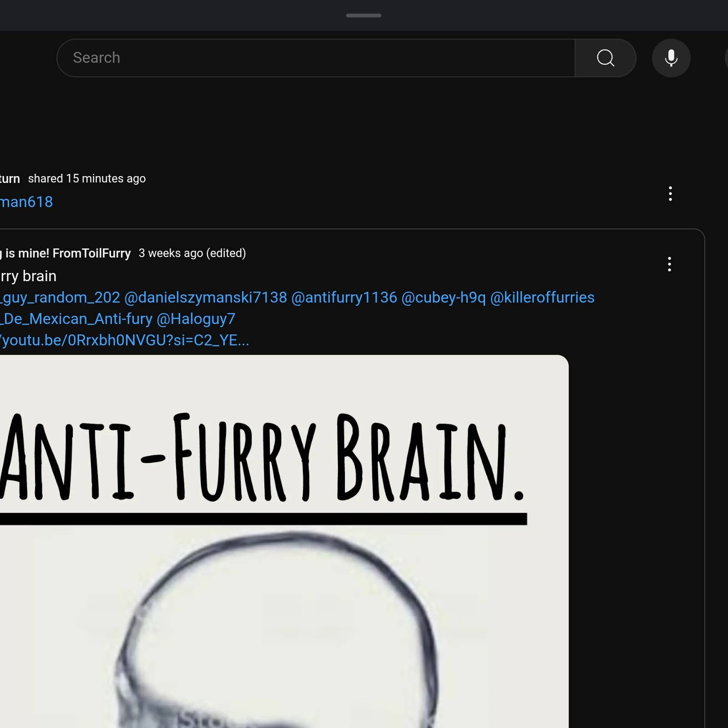Open the guy_random_202 mention

coord(60,298)
